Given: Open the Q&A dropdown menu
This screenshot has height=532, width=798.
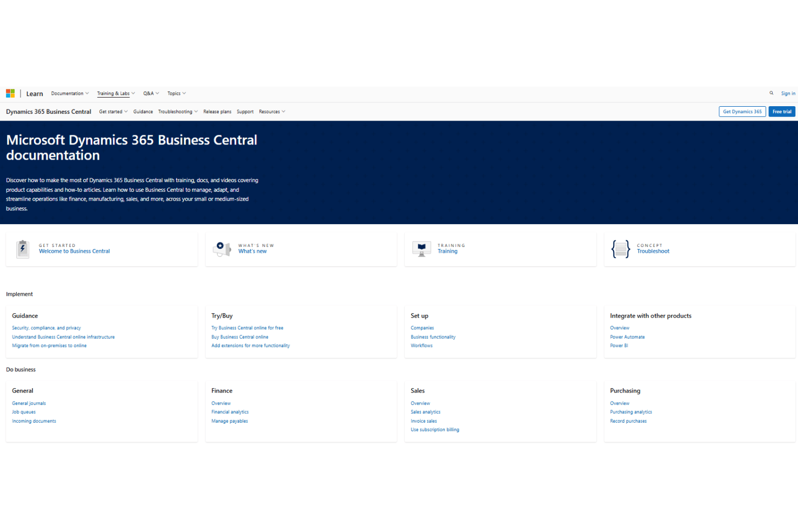Looking at the screenshot, I should [x=151, y=93].
